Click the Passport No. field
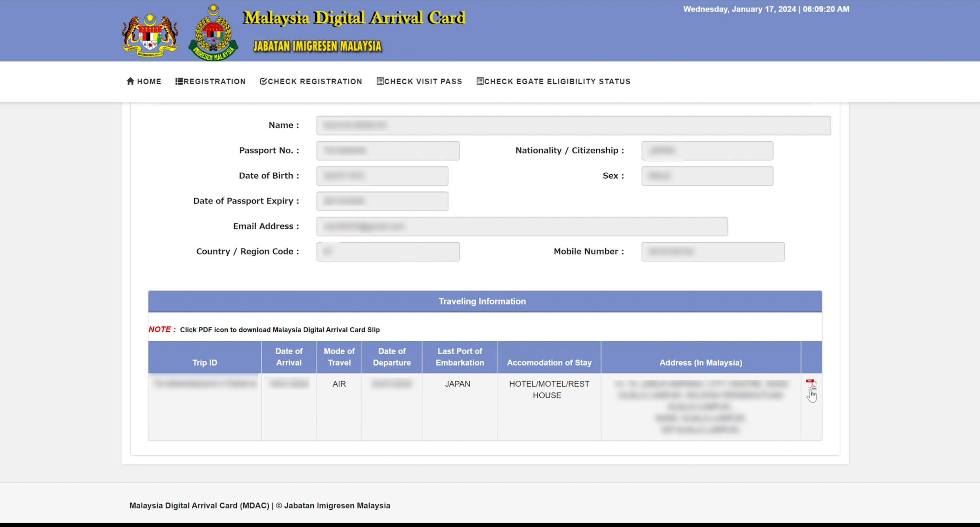Screen dimensions: 980x527 tap(388, 150)
